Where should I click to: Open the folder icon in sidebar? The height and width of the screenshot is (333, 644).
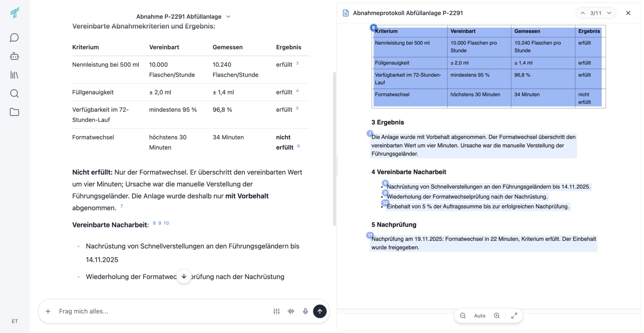click(14, 112)
